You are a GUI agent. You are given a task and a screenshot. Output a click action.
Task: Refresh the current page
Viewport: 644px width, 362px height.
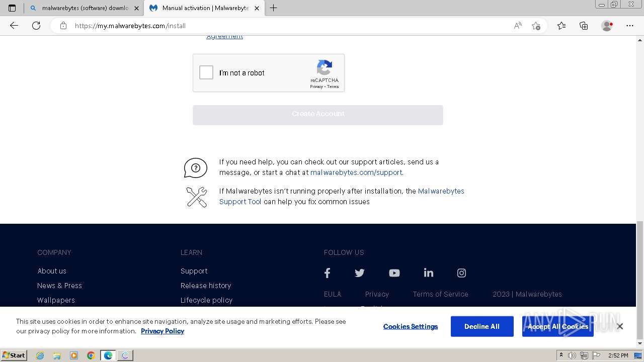pyautogui.click(x=36, y=26)
